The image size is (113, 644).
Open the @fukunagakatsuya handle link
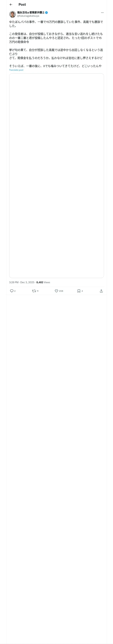pyautogui.click(x=28, y=16)
